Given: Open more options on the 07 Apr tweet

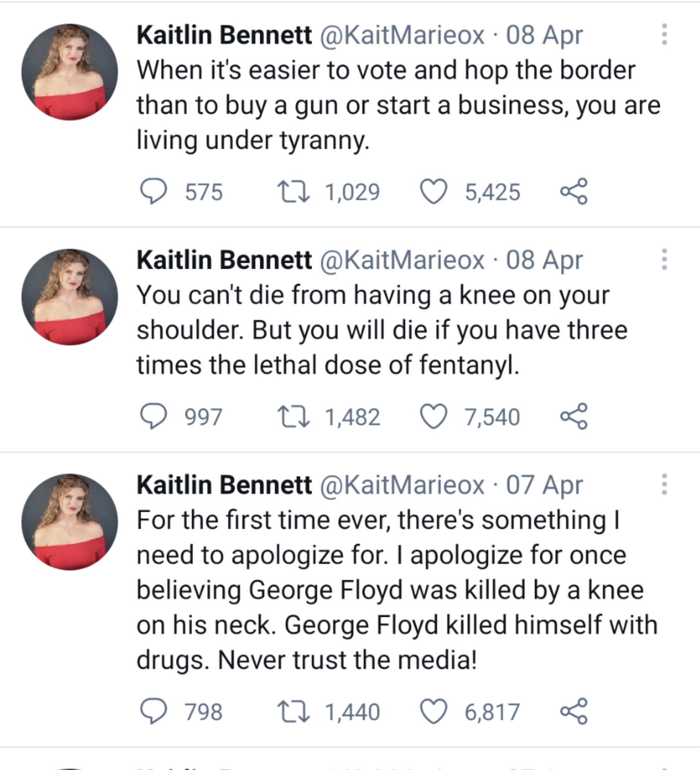Looking at the screenshot, I should (664, 484).
